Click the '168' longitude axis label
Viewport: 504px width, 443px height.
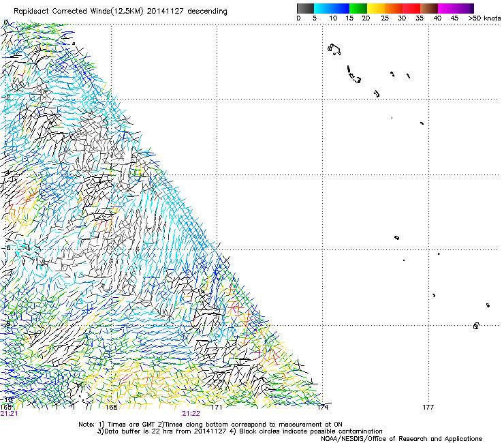coord(112,408)
